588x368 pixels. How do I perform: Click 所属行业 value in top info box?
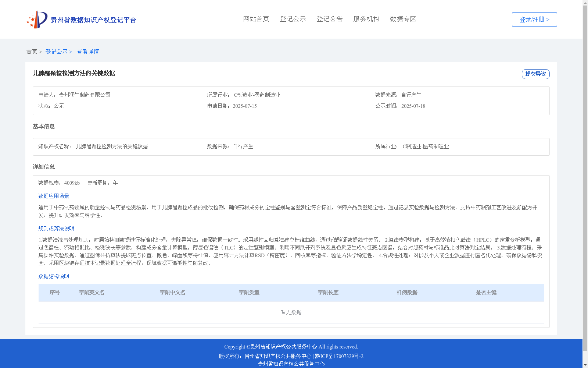(257, 95)
